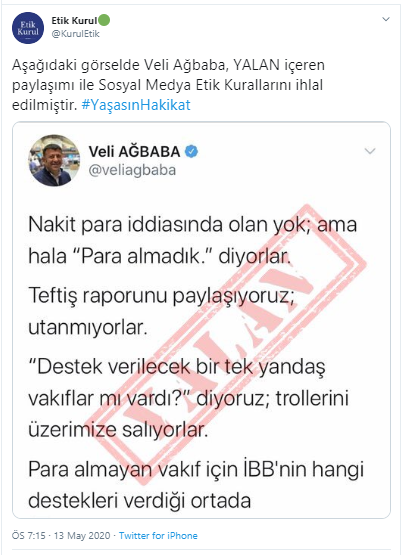Viewport: 406px width, 555px height.
Task: Click the 'Teftiş raporunu paylaşıyoruz' paragraph
Action: click(161, 311)
